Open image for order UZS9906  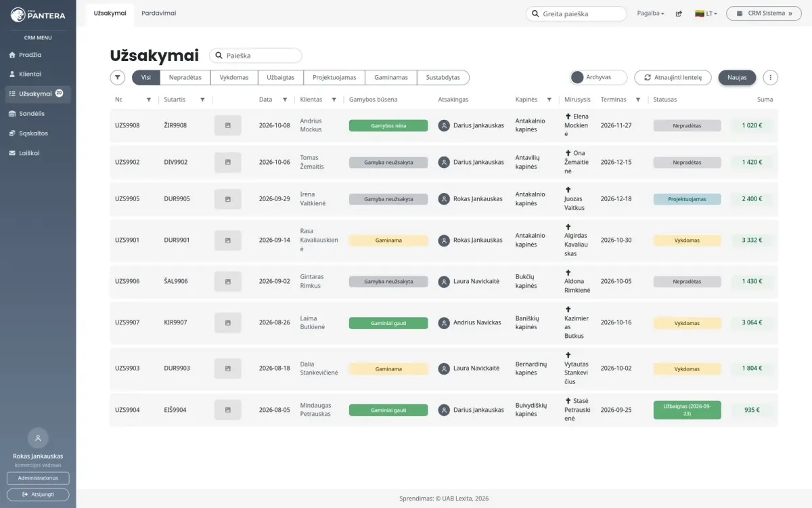point(228,282)
